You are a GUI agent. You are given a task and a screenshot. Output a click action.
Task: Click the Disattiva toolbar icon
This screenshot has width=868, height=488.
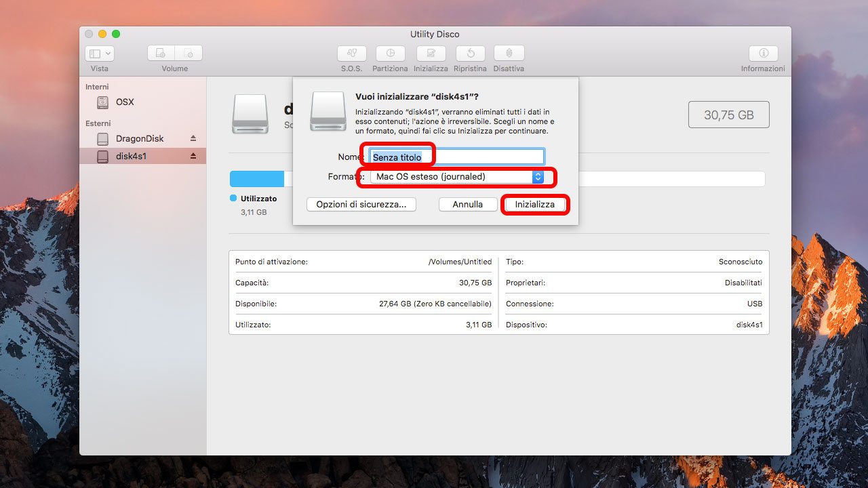(509, 54)
